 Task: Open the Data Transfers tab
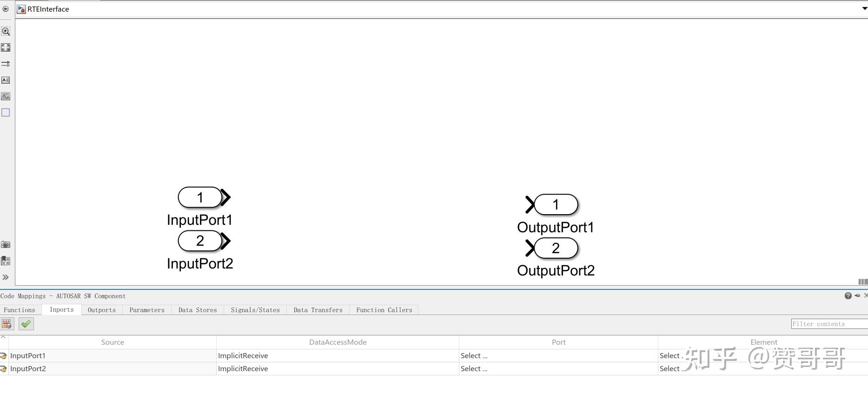tap(318, 310)
